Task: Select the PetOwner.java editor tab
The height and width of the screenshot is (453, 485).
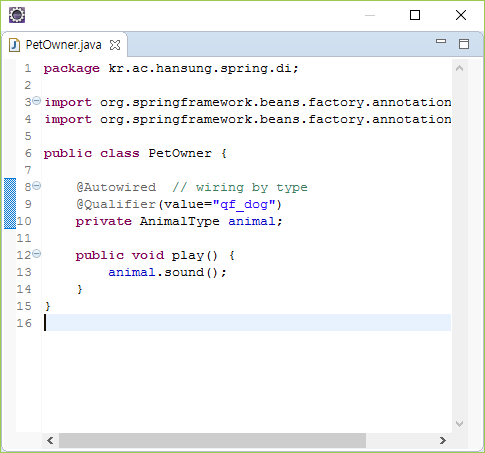Action: tap(63, 45)
